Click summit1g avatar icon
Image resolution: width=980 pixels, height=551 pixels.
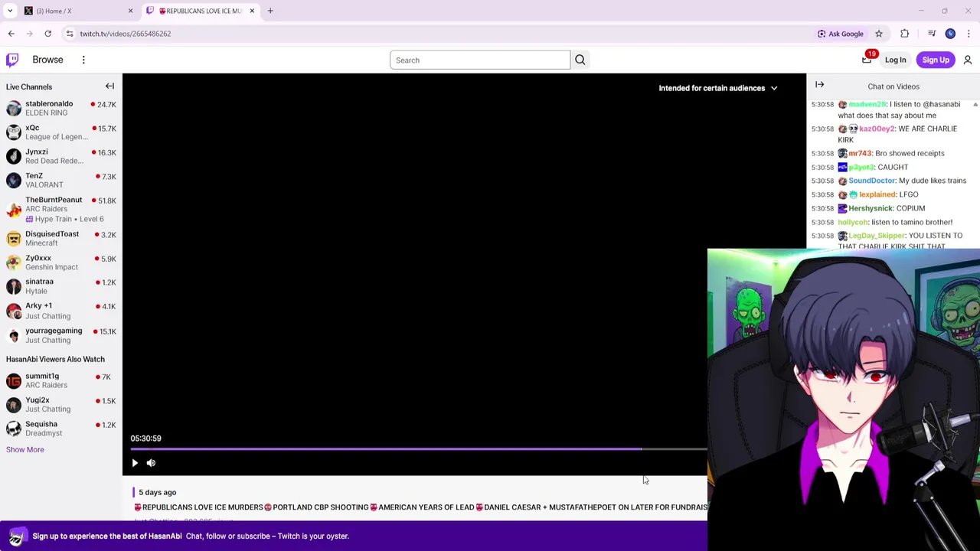point(14,380)
